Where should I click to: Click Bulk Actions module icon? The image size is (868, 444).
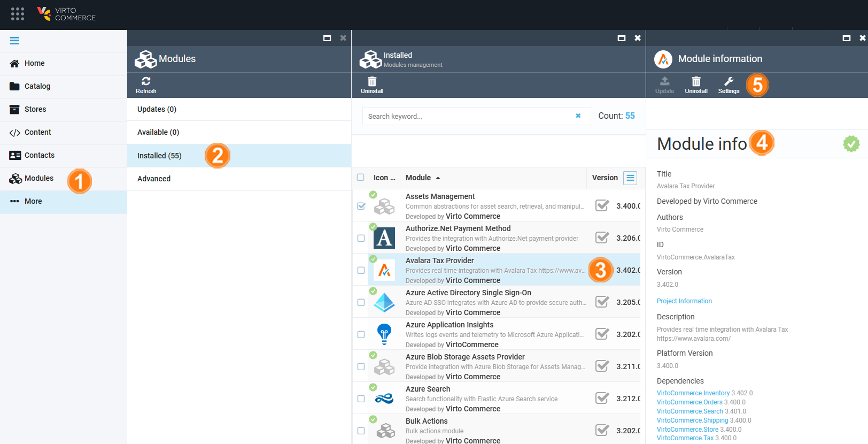coord(385,431)
